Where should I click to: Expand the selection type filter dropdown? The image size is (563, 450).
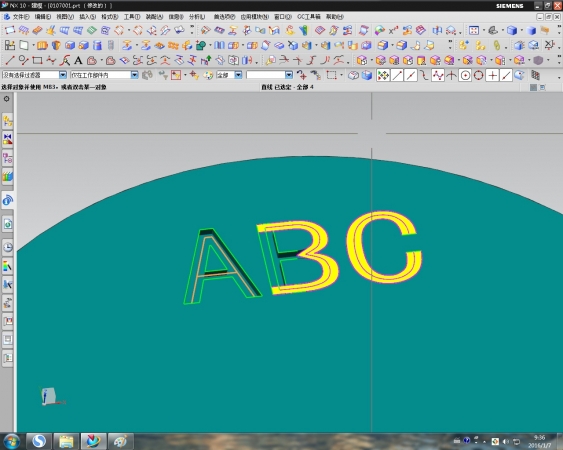63,75
